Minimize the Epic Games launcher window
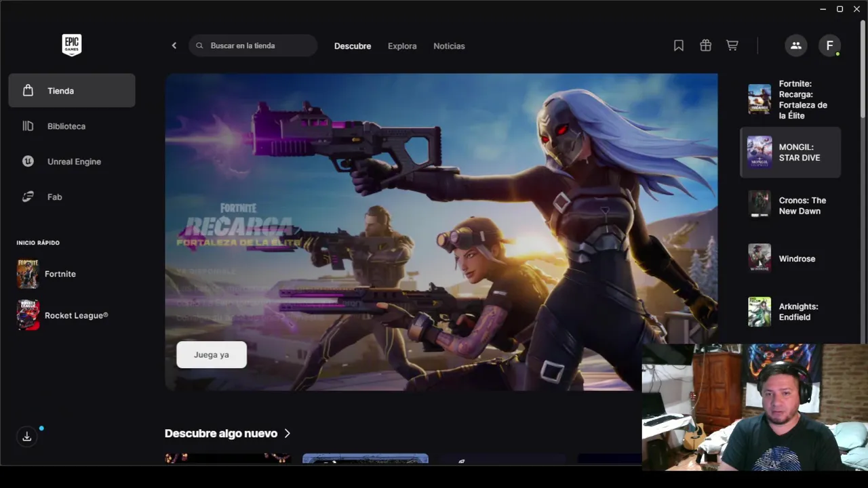Viewport: 868px width, 488px height. pos(823,9)
